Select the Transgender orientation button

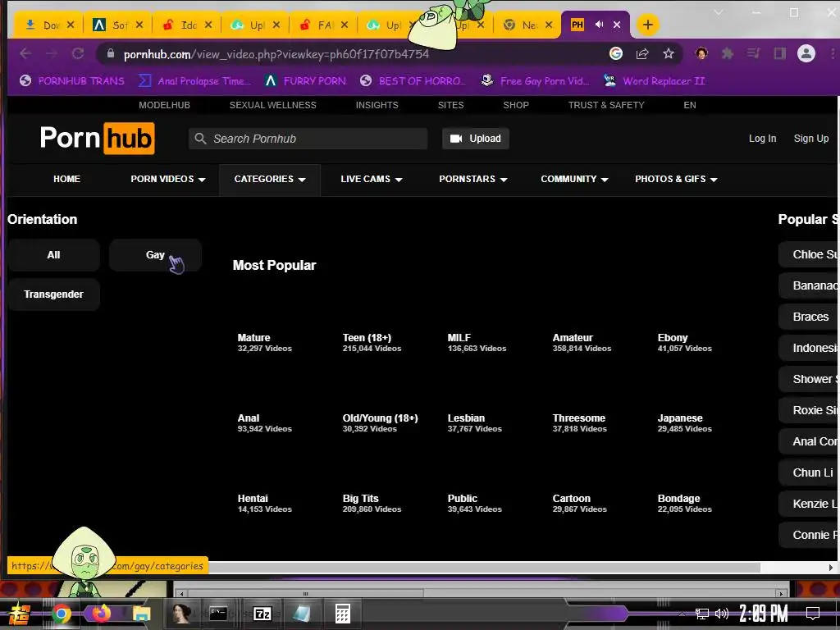[53, 294]
